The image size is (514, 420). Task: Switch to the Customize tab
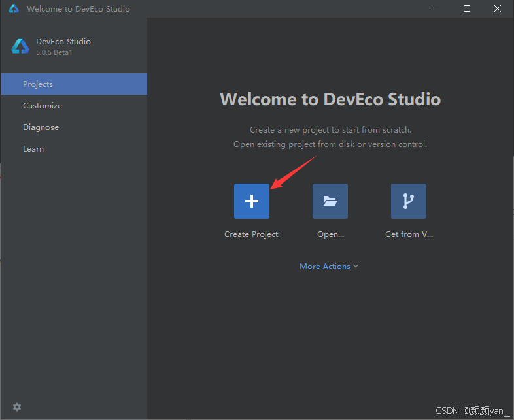74,106
